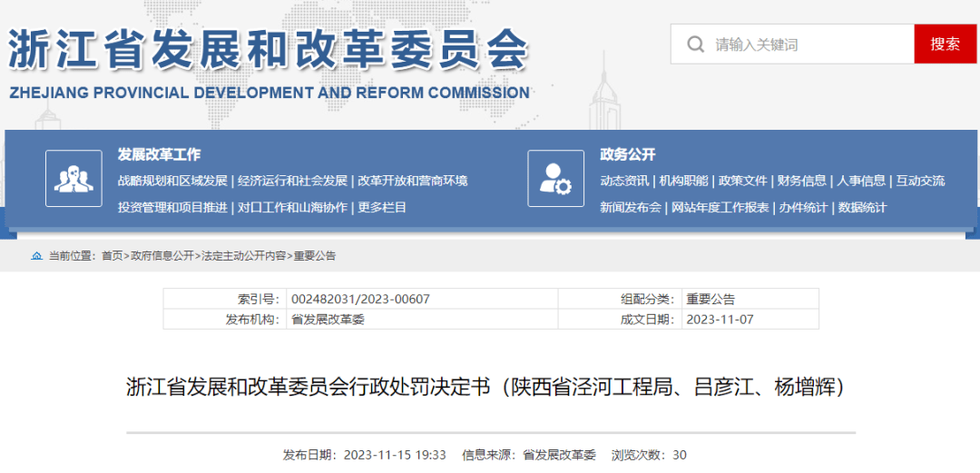Open 对口工作和山海协作 page

point(292,207)
